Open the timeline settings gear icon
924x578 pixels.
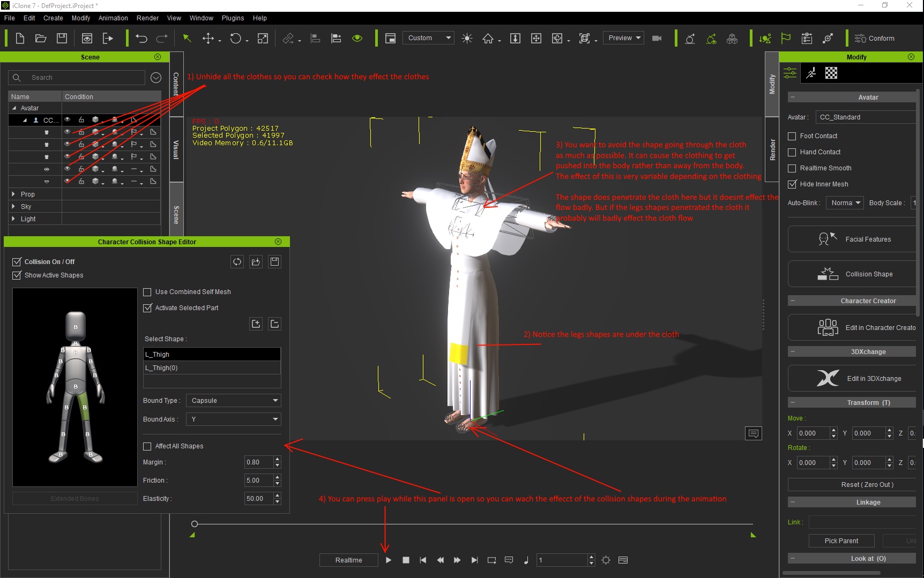point(606,560)
